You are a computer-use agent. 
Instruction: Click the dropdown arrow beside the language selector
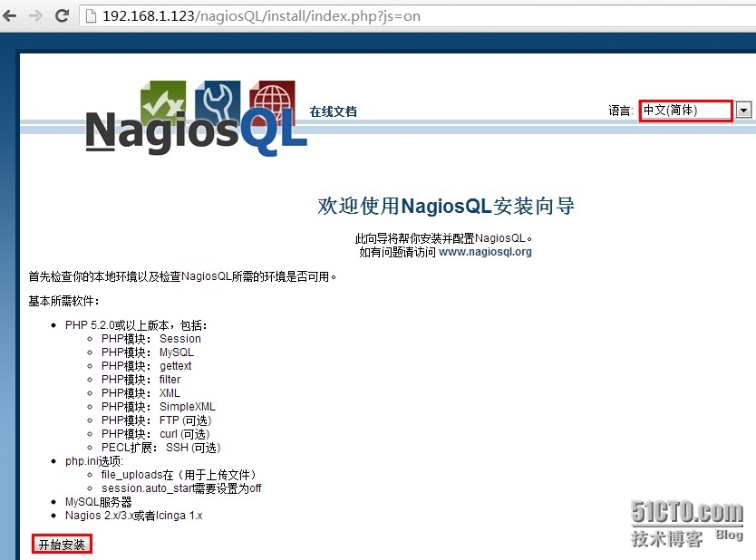743,111
